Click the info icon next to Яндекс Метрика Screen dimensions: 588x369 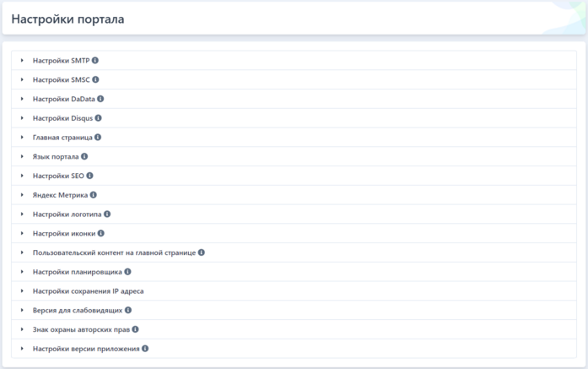pyautogui.click(x=94, y=195)
